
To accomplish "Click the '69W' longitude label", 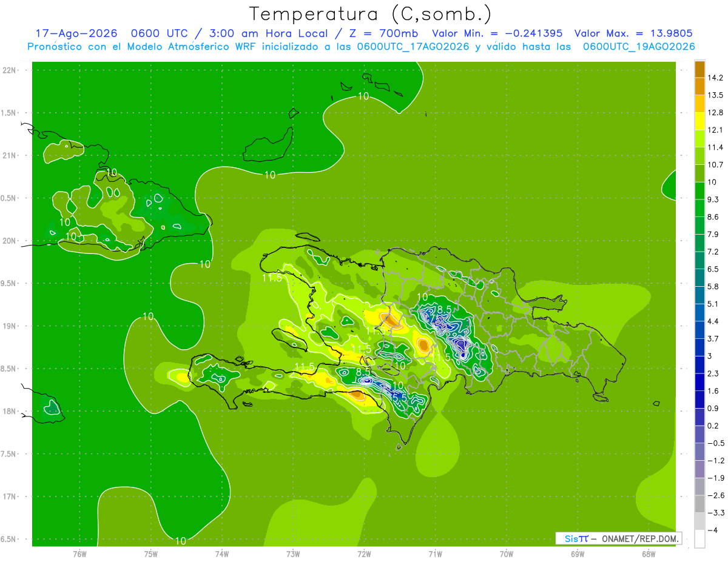I will click(x=578, y=554).
